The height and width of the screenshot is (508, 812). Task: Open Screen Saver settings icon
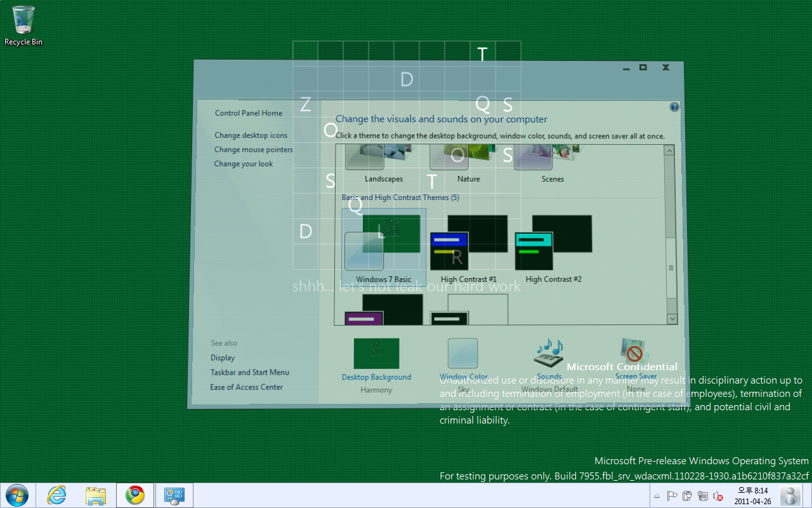(x=635, y=352)
